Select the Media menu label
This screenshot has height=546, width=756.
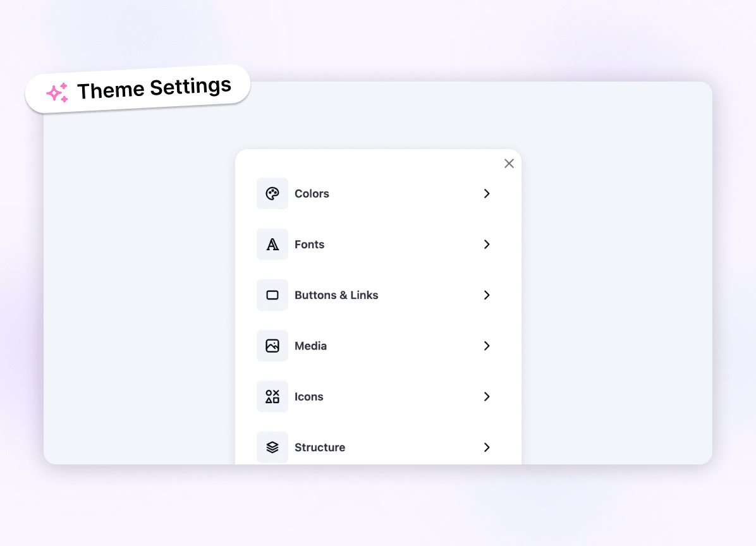[x=310, y=346]
